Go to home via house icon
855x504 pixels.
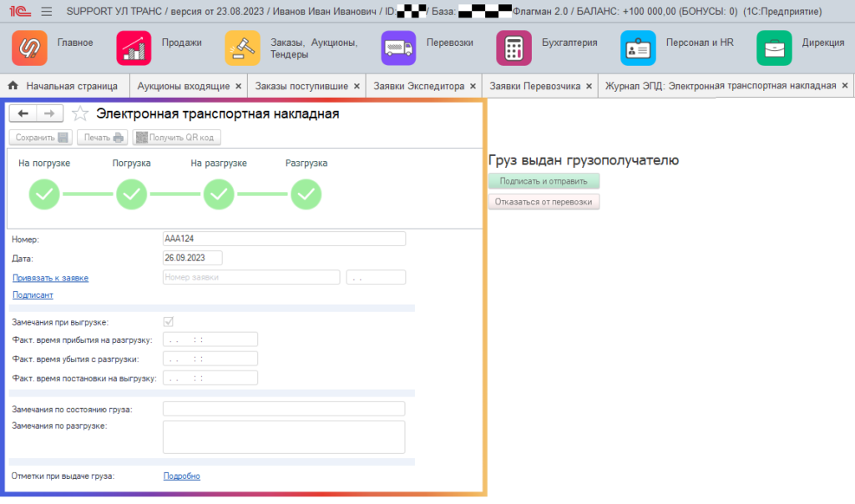click(x=13, y=86)
